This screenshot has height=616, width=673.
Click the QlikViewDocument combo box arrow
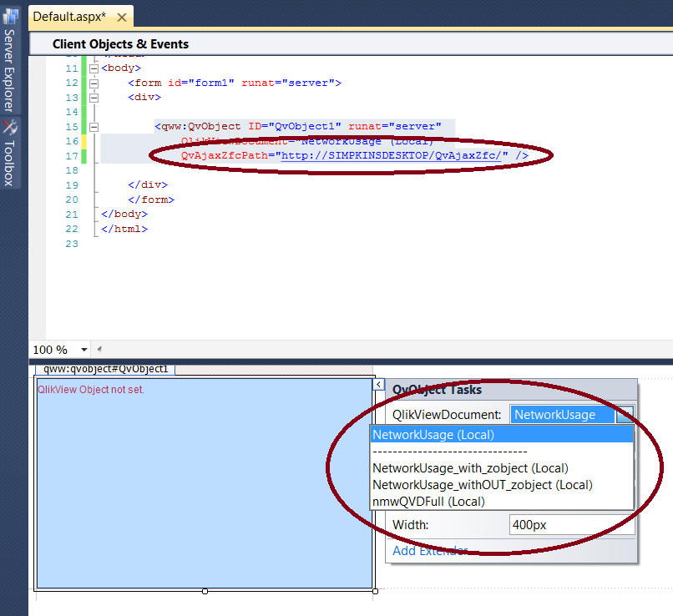(625, 415)
